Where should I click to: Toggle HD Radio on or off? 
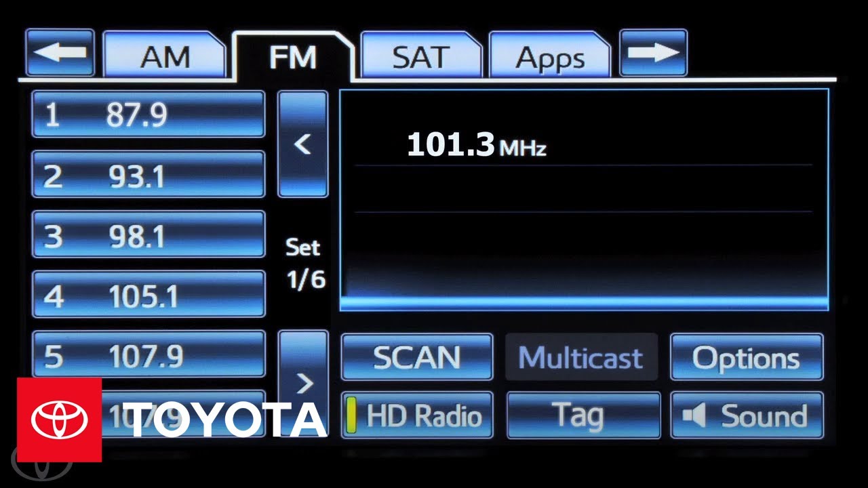tap(417, 415)
